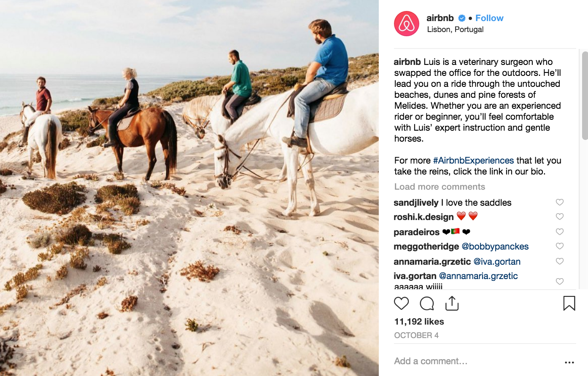Like the post with the heart icon
The width and height of the screenshot is (588, 376).
tap(401, 303)
